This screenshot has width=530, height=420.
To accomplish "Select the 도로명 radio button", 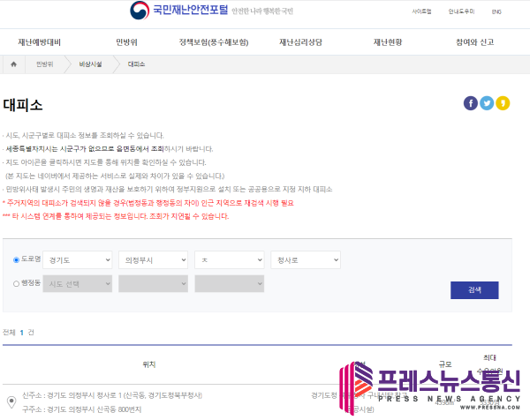I will (x=16, y=260).
